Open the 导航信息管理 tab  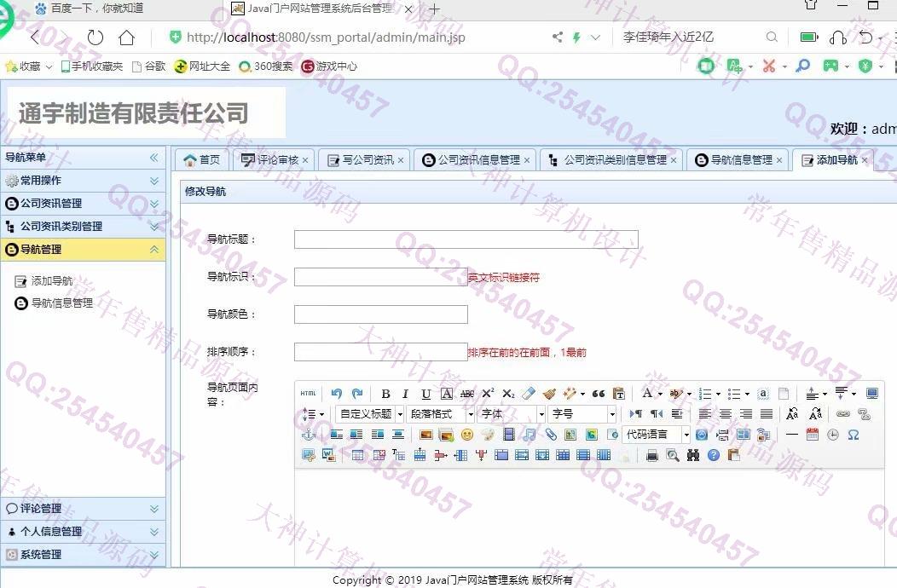733,160
